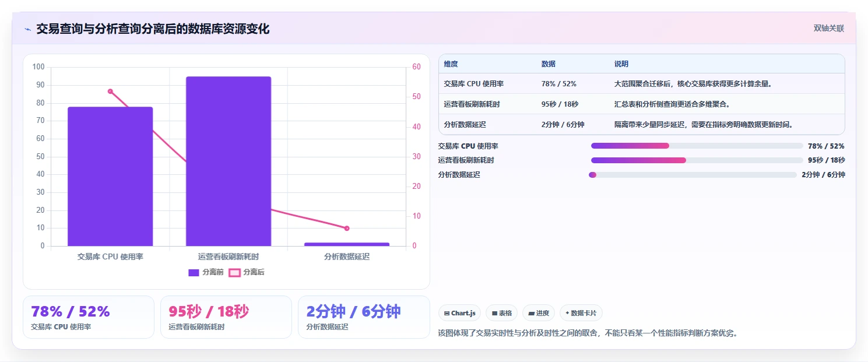This screenshot has width=868, height=362.
Task: Click x-axis label 运营看板刷新耗时
Action: tap(229, 256)
